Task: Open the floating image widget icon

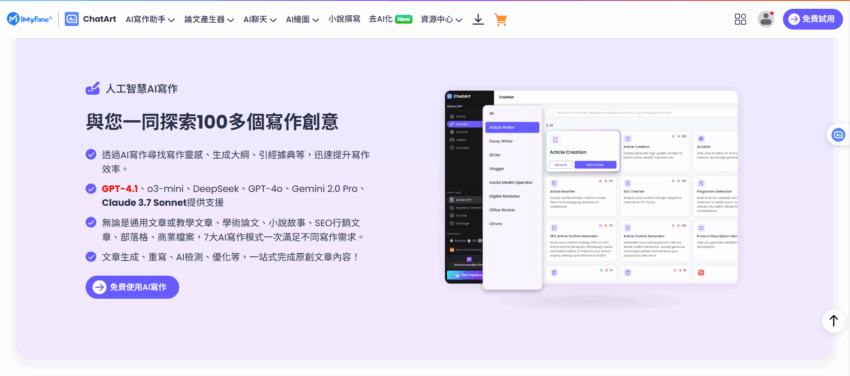Action: tap(838, 134)
